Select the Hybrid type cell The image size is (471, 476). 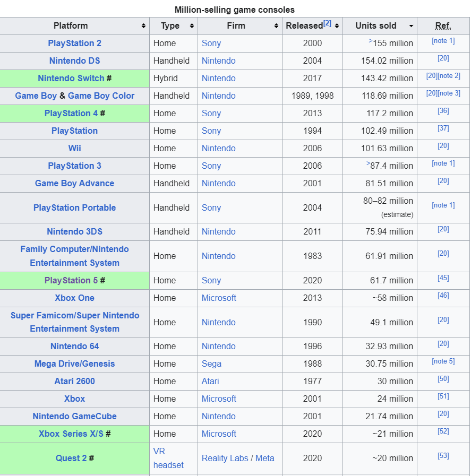pos(174,79)
